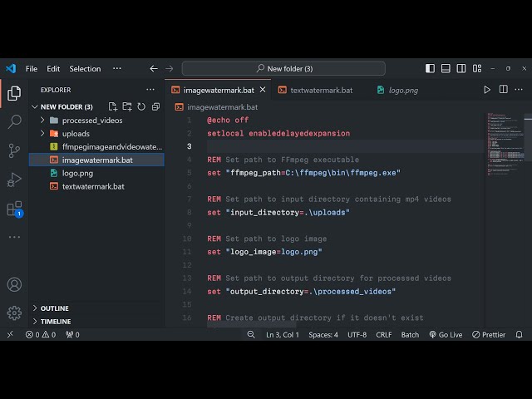Image resolution: width=532 pixels, height=399 pixels.
Task: Open the File menu
Action: 32,69
